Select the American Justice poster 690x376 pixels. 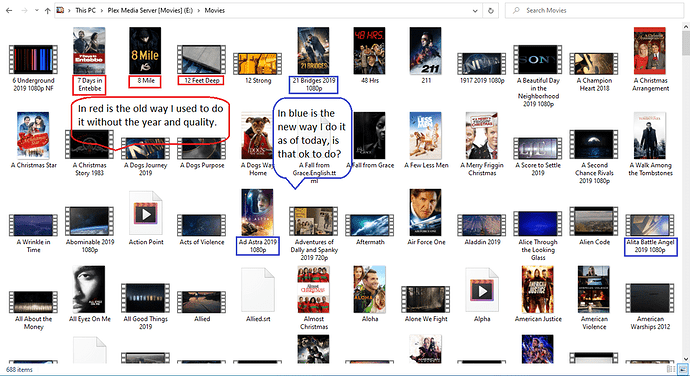538,289
